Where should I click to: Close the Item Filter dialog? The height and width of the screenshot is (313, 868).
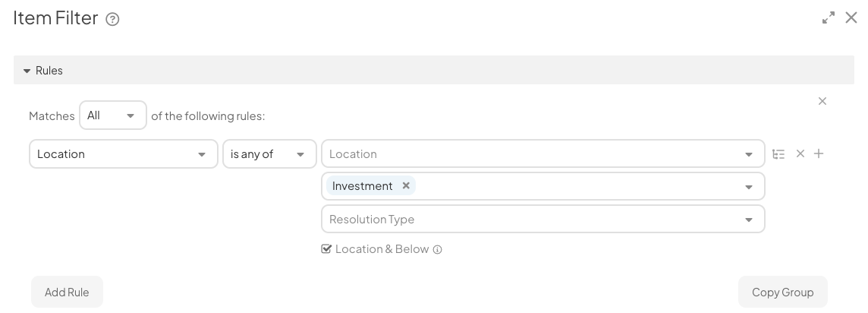click(851, 17)
